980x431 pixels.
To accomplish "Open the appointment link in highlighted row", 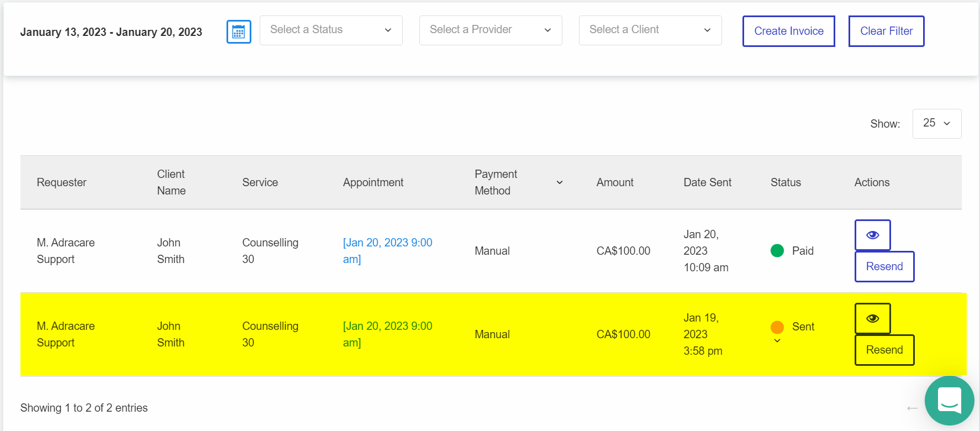I will tap(387, 334).
